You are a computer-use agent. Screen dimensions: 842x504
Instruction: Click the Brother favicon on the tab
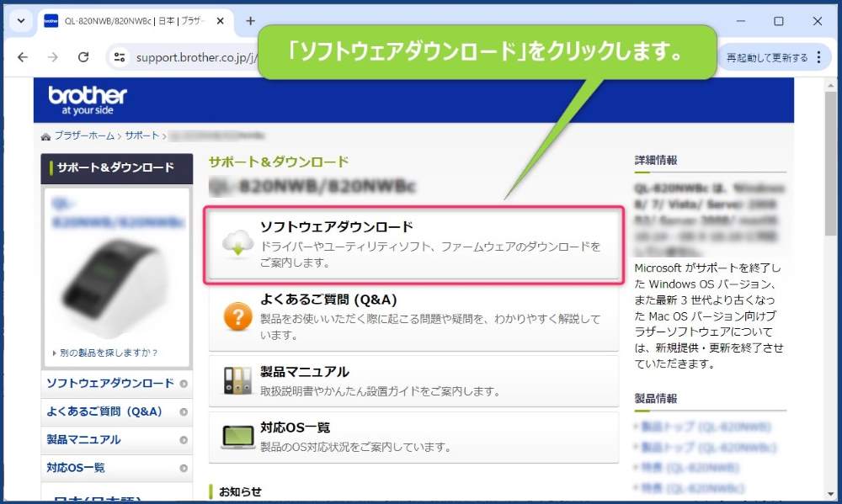[x=51, y=21]
